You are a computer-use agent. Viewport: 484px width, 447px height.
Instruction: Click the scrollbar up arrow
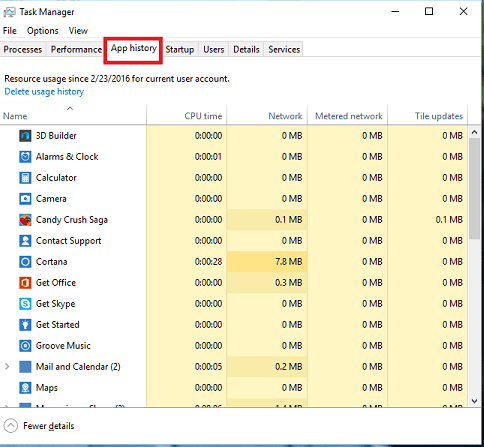pyautogui.click(x=474, y=132)
